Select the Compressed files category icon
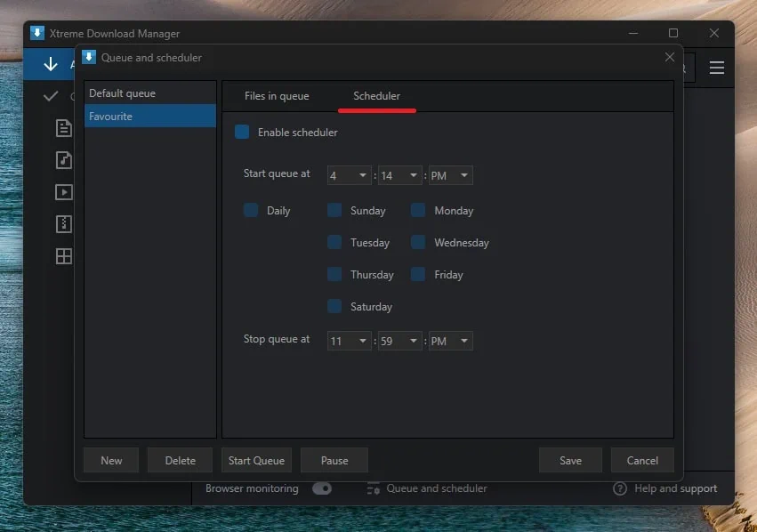The image size is (757, 532). [x=64, y=224]
